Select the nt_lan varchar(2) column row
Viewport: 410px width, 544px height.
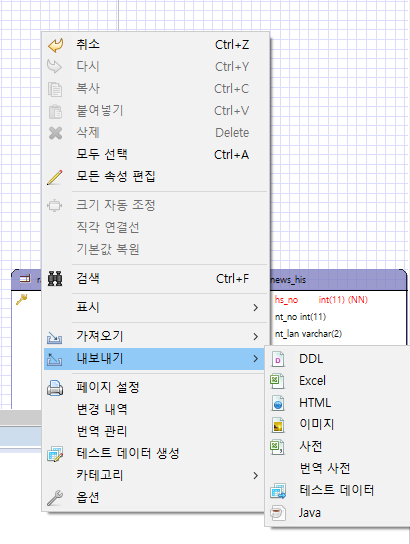[308, 334]
